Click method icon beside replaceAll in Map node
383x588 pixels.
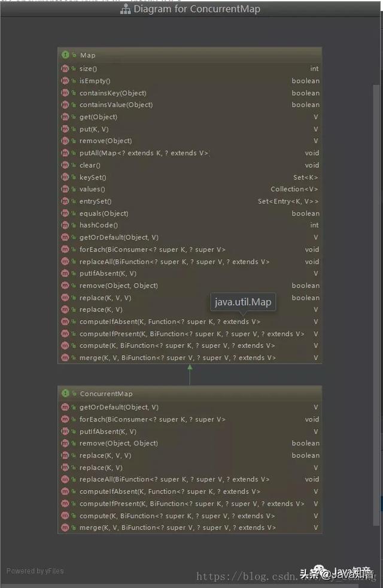click(x=65, y=262)
